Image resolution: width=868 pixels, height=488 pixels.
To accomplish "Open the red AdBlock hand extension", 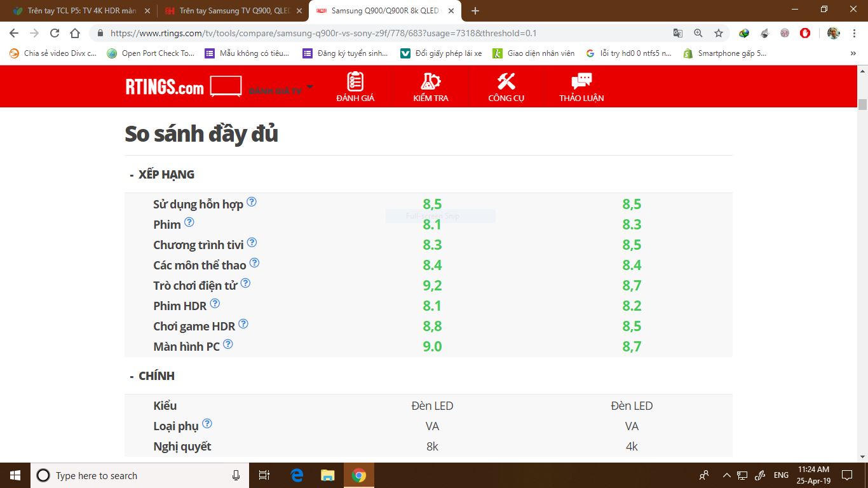I will [x=805, y=33].
